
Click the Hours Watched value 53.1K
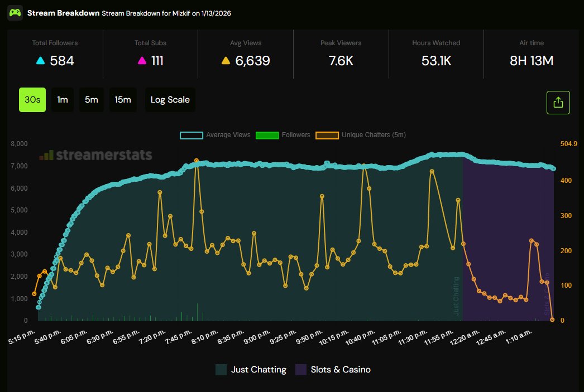[x=436, y=61]
